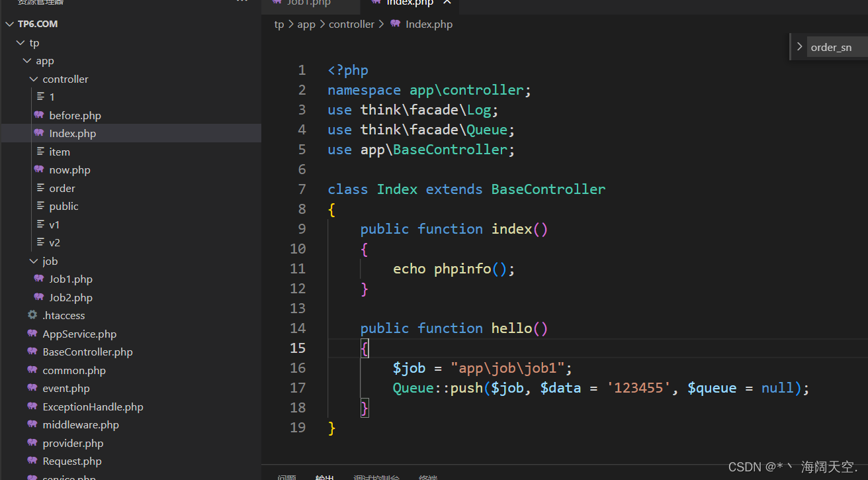The image size is (868, 480).
Task: Click line number 17 in the gutter
Action: [298, 387]
